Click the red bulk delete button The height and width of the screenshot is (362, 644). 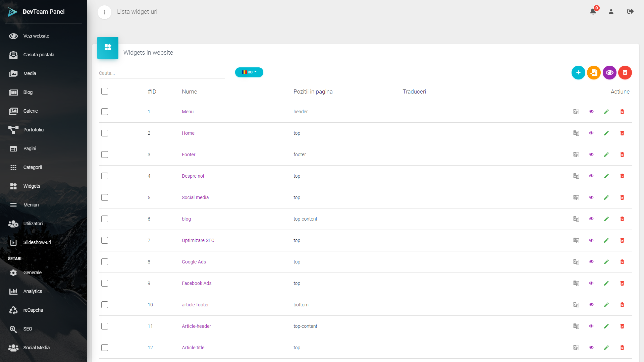coord(625,72)
